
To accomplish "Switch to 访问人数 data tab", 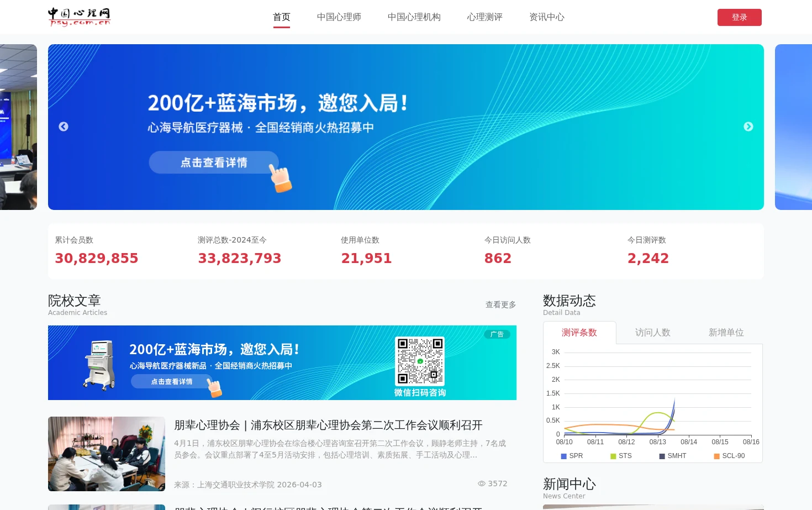I will coord(653,333).
